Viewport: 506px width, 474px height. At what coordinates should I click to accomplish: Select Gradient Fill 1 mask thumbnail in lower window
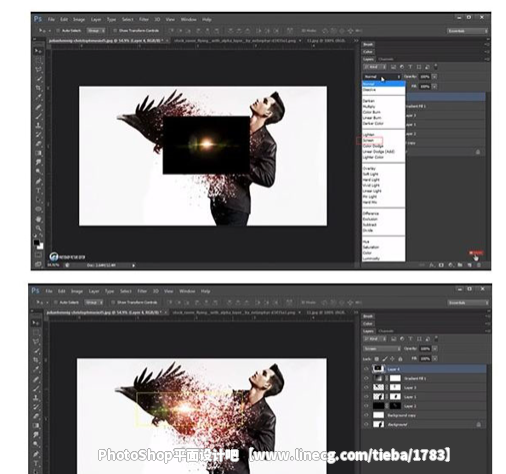395,378
